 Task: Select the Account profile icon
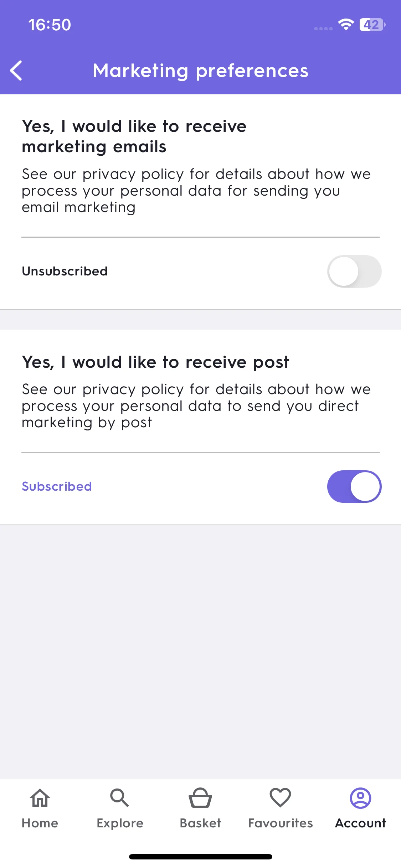click(x=361, y=798)
